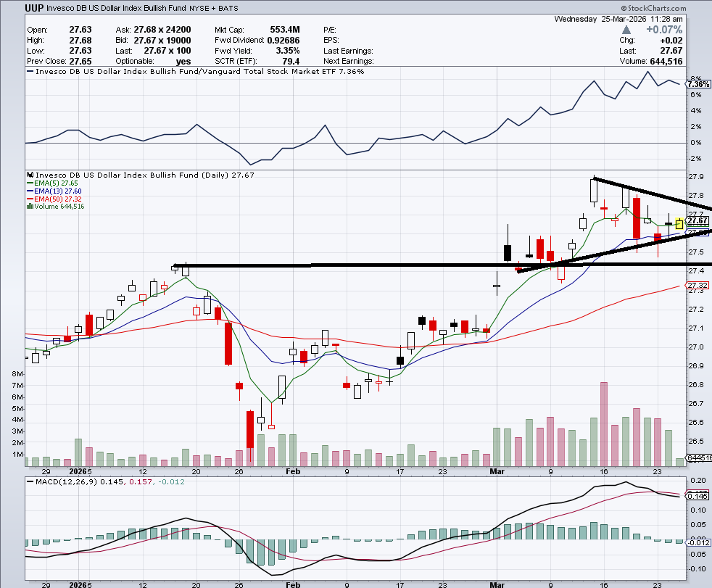The width and height of the screenshot is (712, 588).
Task: Click the EPS label
Action: pyautogui.click(x=331, y=41)
